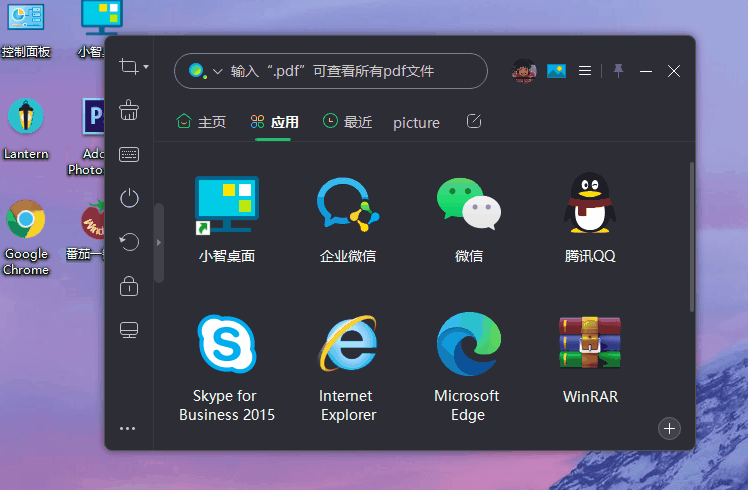Launch 腾讯QQ penguin icon

[x=590, y=203]
